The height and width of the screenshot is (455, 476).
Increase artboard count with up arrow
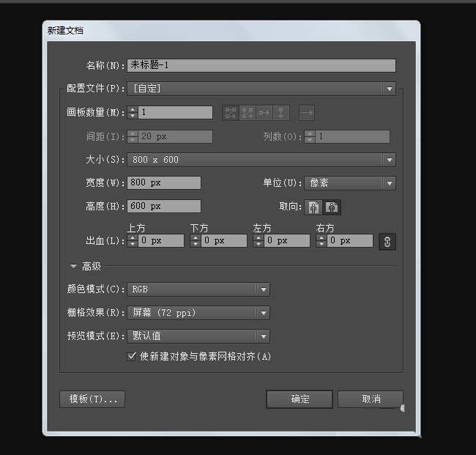point(133,109)
